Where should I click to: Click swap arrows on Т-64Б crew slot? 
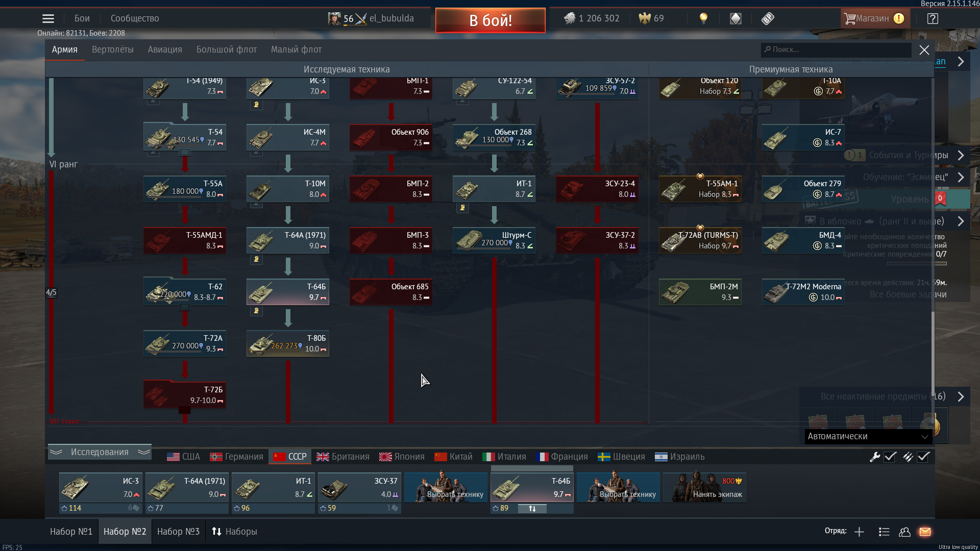pyautogui.click(x=532, y=509)
